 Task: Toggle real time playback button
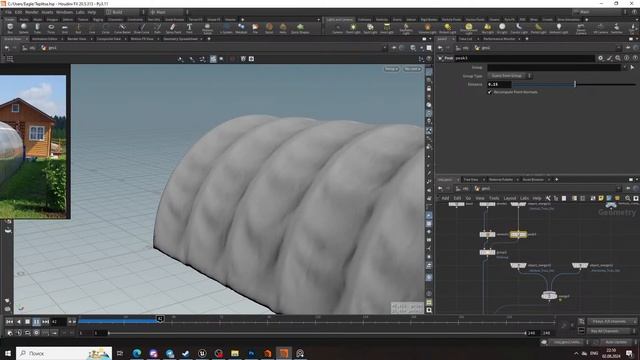10,333
